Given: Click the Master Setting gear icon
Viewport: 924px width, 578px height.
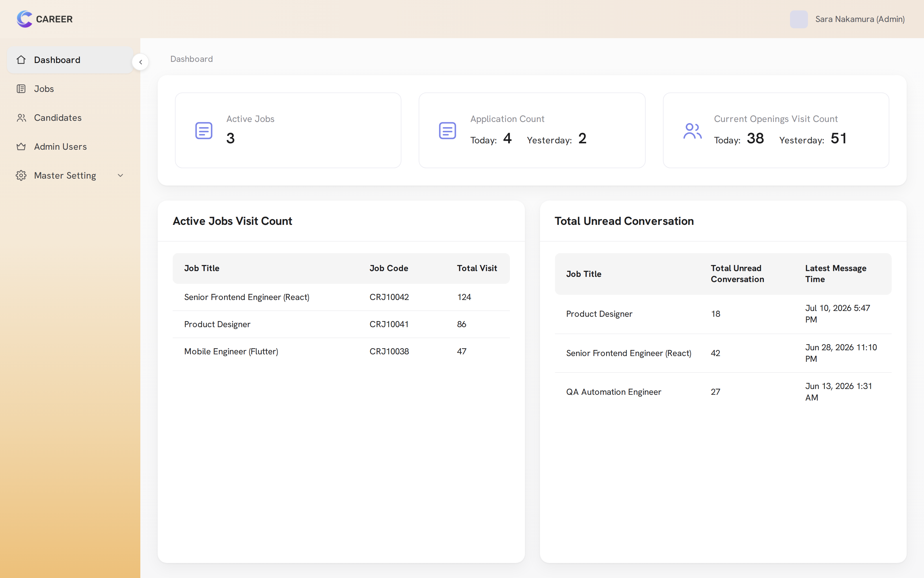Looking at the screenshot, I should pos(21,175).
